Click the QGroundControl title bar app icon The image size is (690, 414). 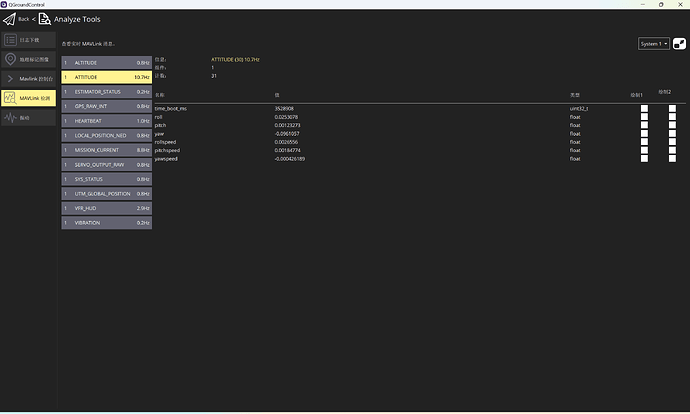point(4,4)
